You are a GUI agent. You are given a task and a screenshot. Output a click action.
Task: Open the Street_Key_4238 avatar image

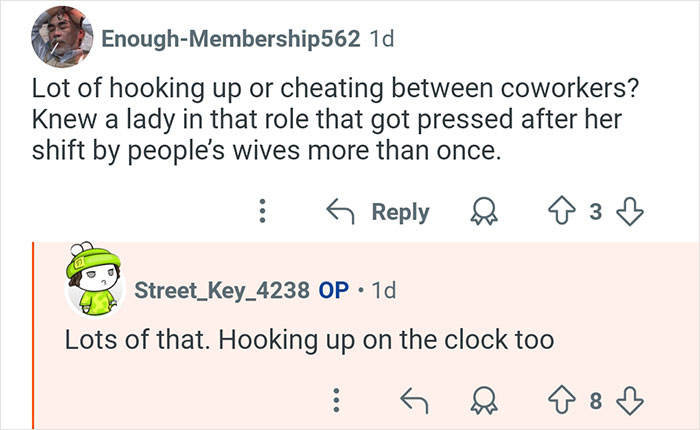click(94, 285)
